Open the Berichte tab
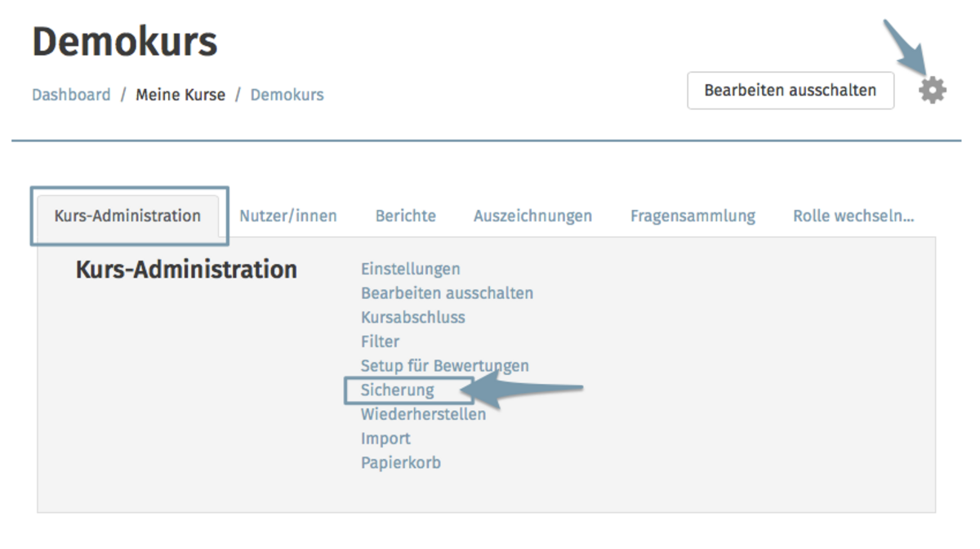Viewport: 980px width, 549px height. 406,216
